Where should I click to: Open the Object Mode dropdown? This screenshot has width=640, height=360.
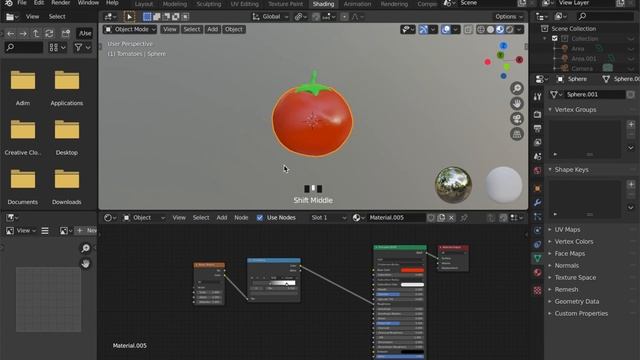click(130, 29)
